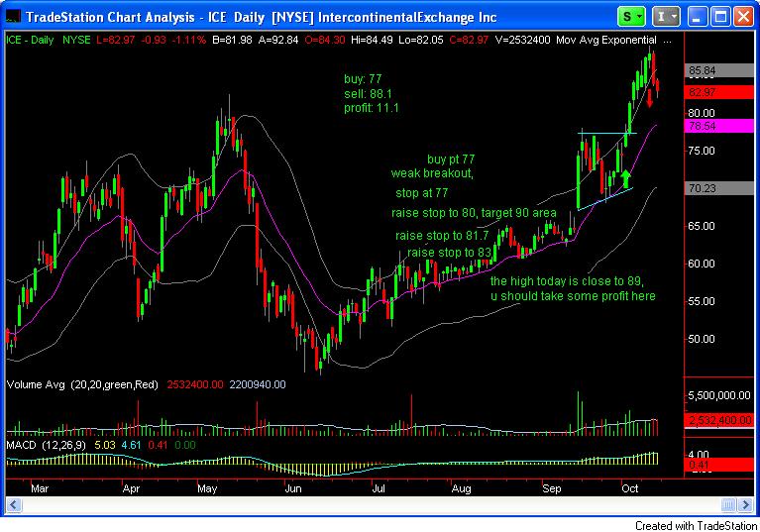Click the left scroll arrow of chart scrollbar
Screen dimensions: 760x532
[x=13, y=505]
